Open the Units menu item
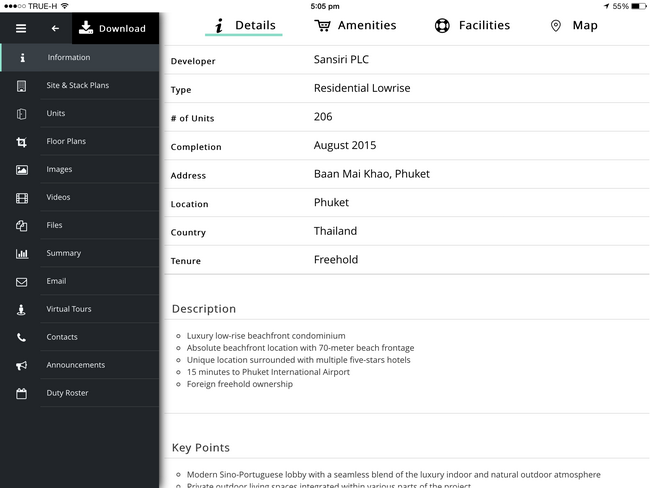This screenshot has height=488, width=650. 80,113
